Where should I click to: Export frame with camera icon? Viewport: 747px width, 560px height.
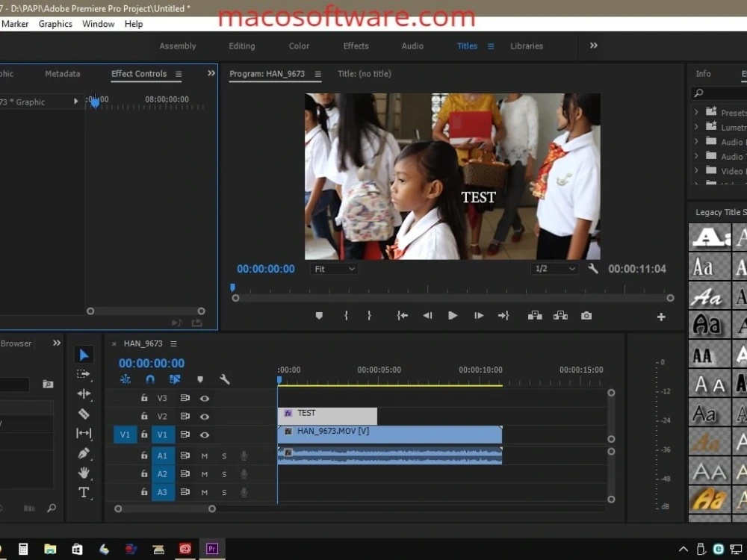tap(586, 316)
